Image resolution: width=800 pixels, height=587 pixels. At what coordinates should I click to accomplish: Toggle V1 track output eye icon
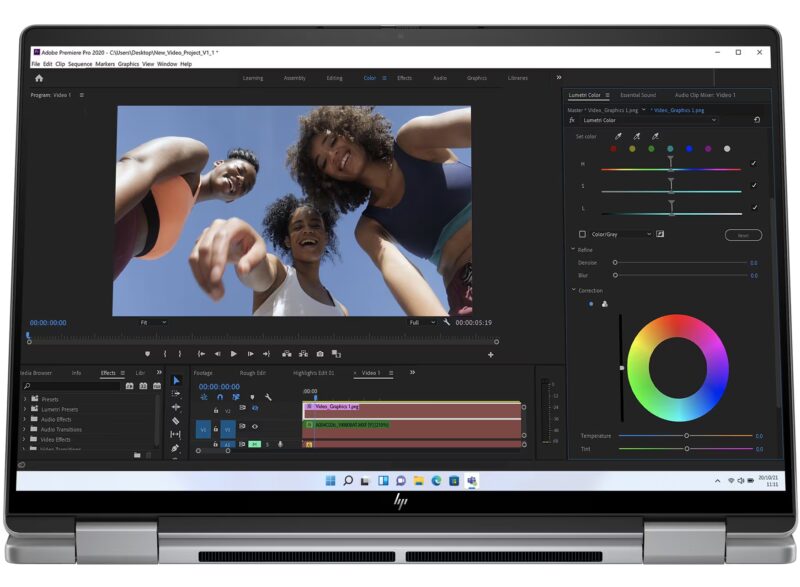click(255, 426)
